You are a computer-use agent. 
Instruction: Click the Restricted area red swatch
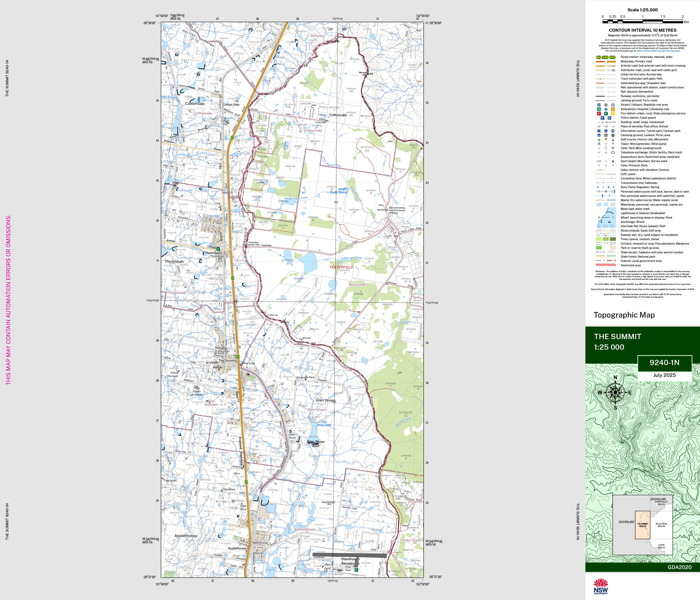(x=606, y=265)
